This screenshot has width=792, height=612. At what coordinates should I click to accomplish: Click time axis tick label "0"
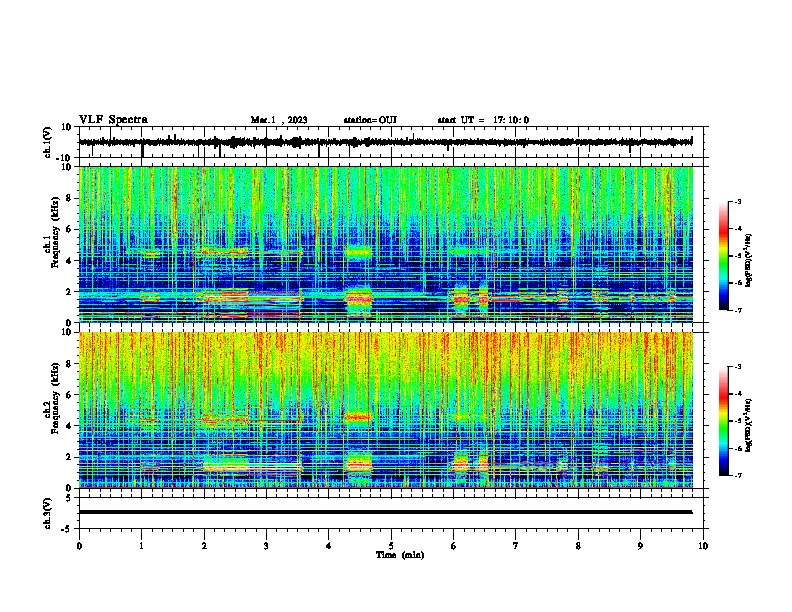(x=79, y=546)
